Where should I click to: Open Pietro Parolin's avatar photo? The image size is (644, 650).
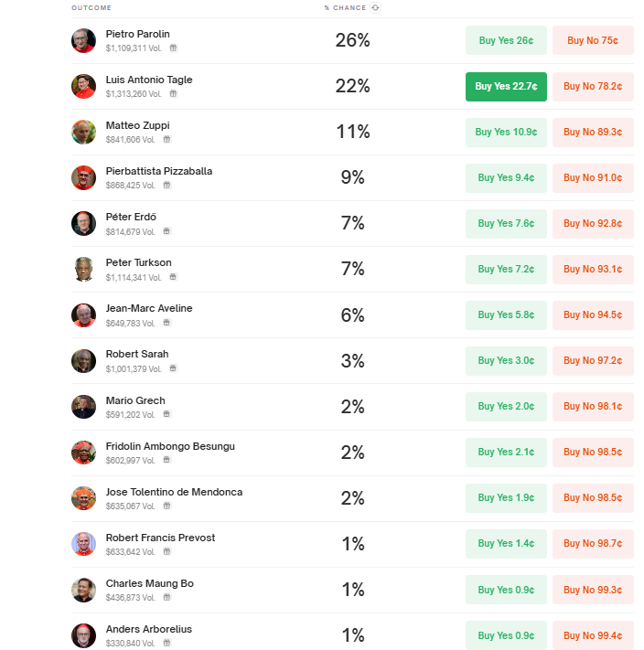click(83, 40)
